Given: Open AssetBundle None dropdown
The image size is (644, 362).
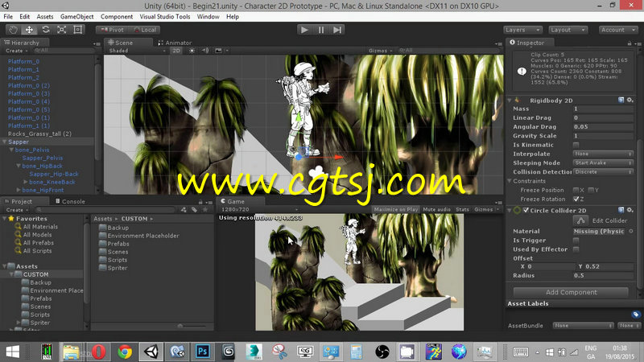Looking at the screenshot, I should tap(582, 326).
